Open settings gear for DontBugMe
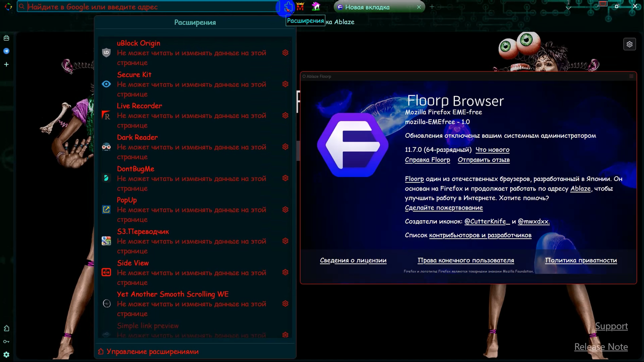The image size is (644, 362). point(285,178)
